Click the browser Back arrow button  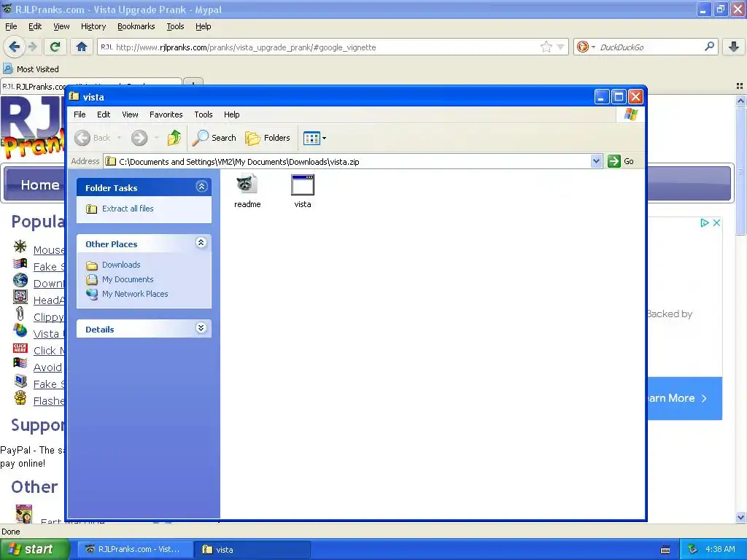[14, 47]
